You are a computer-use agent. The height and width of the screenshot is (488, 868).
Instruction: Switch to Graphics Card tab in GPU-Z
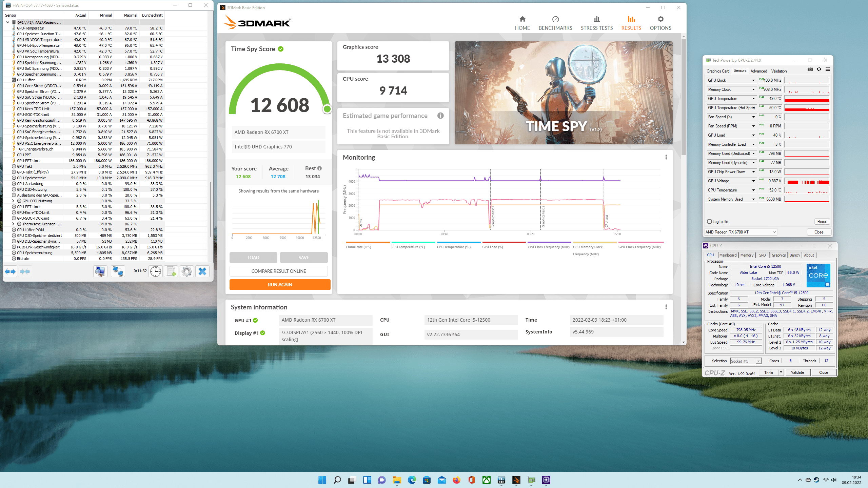coord(718,71)
